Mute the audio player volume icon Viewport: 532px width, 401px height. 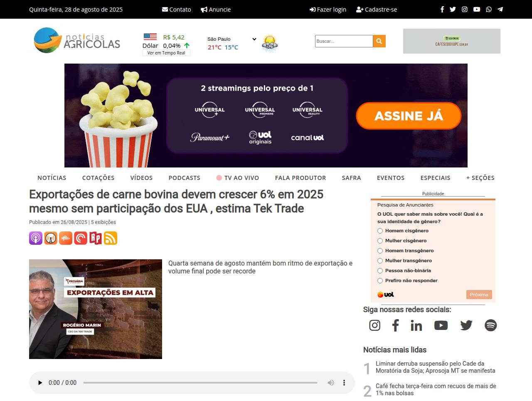[330, 383]
